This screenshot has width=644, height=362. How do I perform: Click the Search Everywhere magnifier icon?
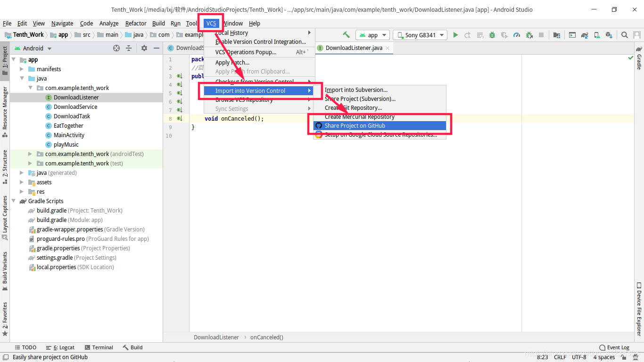tap(625, 35)
